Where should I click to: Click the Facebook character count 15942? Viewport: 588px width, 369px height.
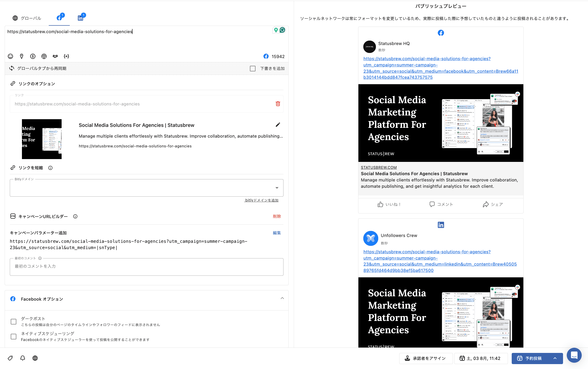[278, 57]
